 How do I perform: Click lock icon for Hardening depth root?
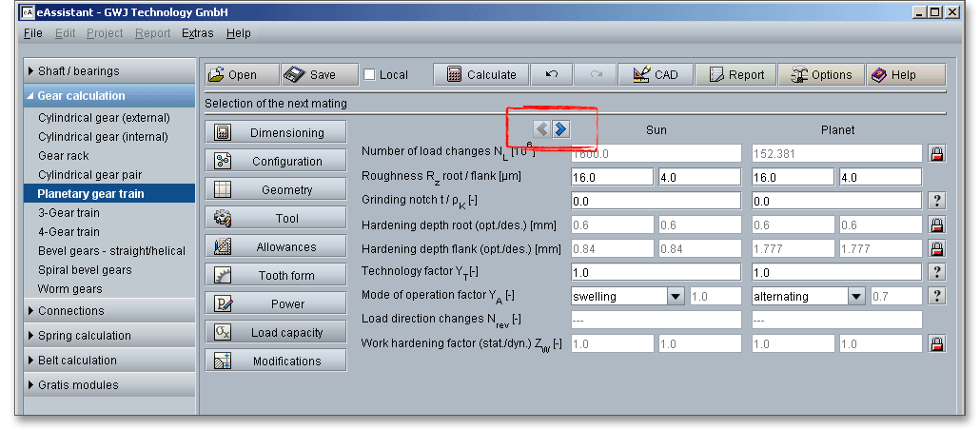click(936, 225)
